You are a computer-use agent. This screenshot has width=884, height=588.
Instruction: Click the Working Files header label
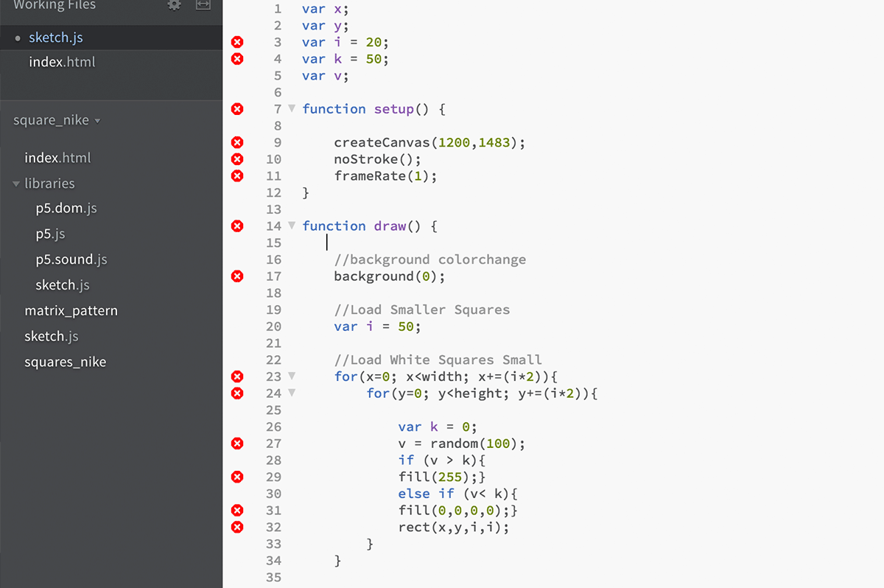55,5
